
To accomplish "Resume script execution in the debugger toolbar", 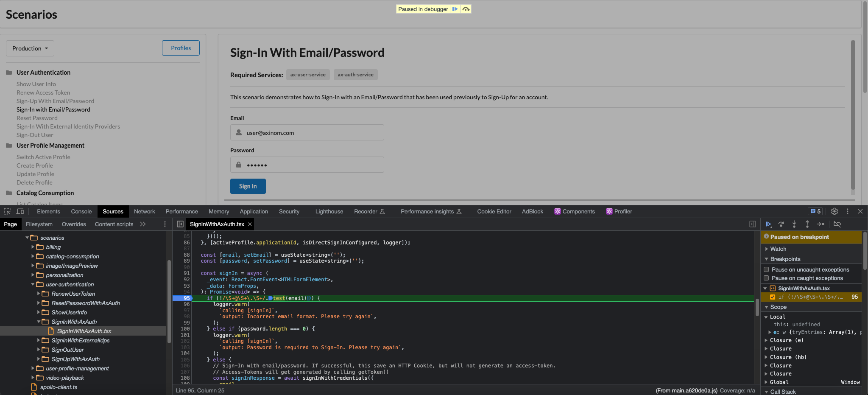I will [x=769, y=224].
